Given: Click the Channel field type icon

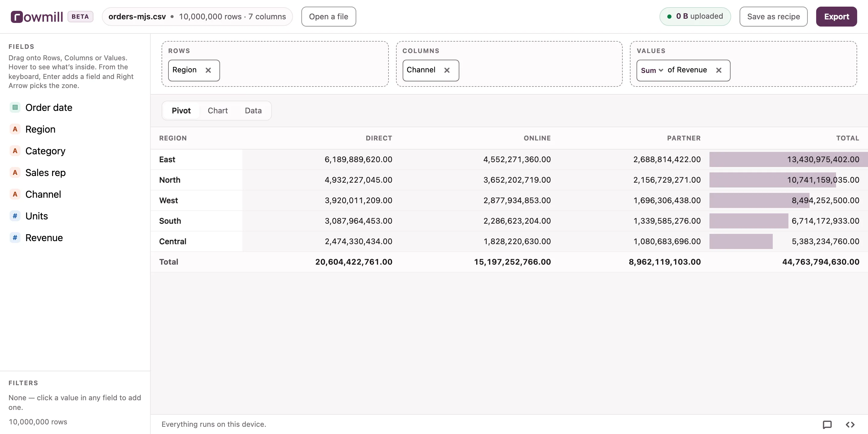Looking at the screenshot, I should pos(15,194).
